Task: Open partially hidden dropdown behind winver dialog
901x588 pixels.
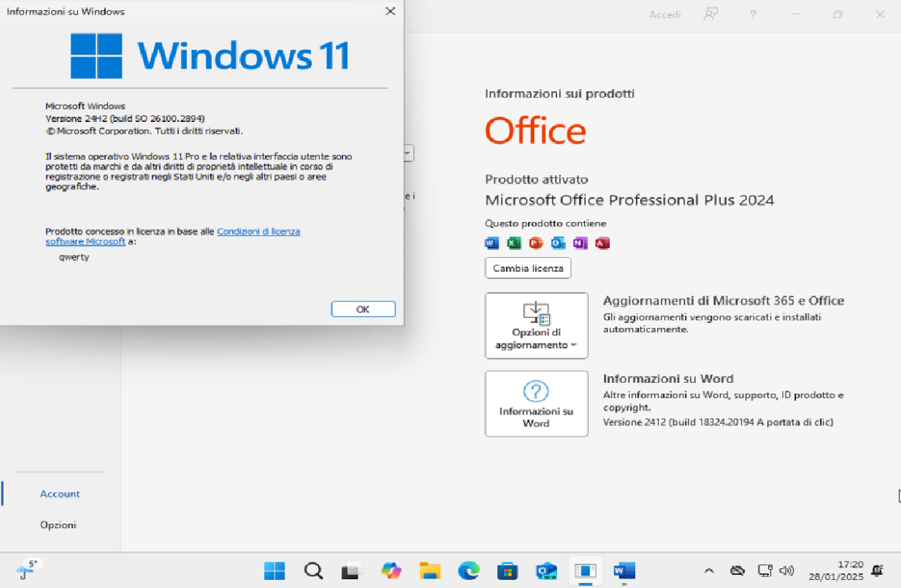Action: [x=409, y=153]
